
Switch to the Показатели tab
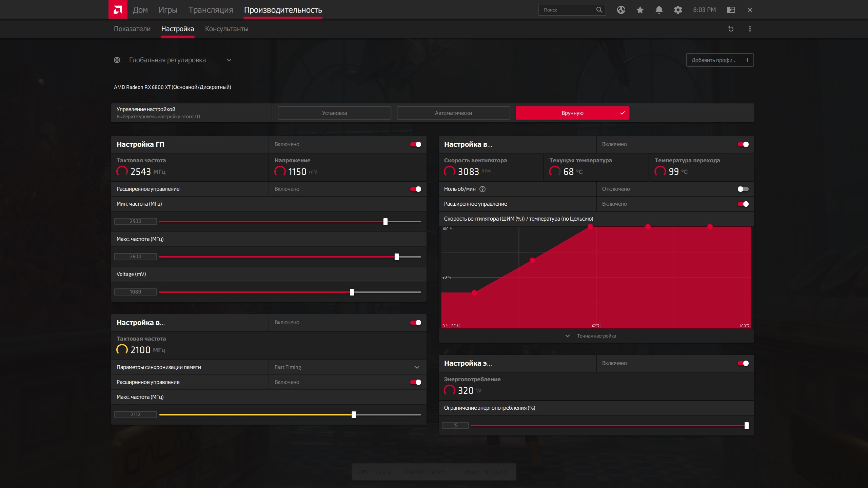click(132, 29)
